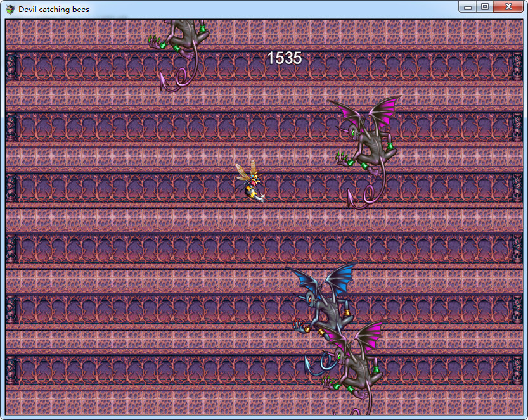528x420 pixels.
Task: Click the "Devil catching bees" window title
Action: point(54,10)
